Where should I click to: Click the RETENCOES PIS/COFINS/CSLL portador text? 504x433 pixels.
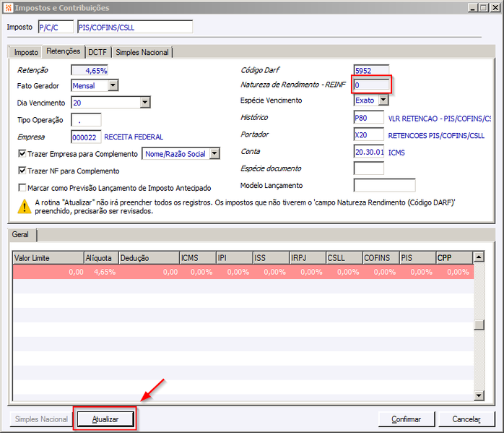tap(436, 136)
